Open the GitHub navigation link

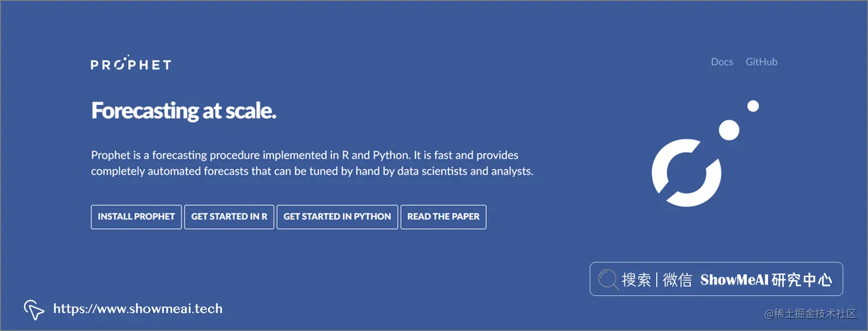tap(761, 62)
